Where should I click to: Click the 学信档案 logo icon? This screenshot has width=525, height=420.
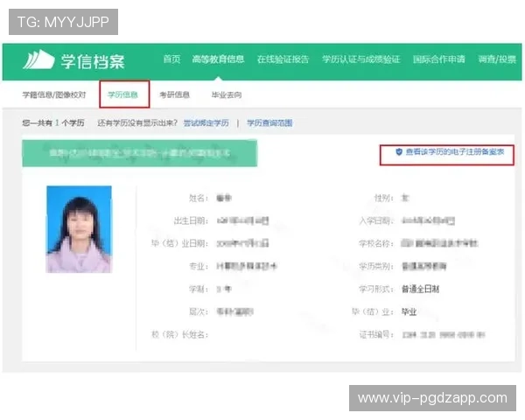coord(39,60)
